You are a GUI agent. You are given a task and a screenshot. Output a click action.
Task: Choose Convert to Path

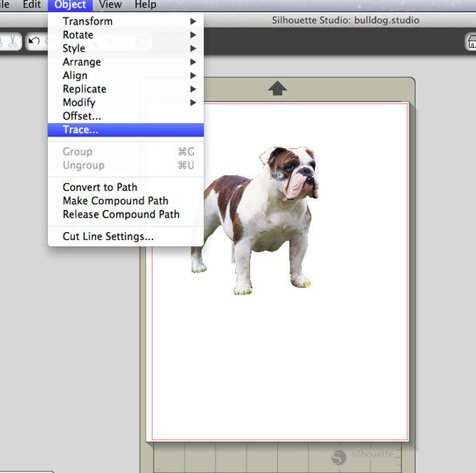126,188
